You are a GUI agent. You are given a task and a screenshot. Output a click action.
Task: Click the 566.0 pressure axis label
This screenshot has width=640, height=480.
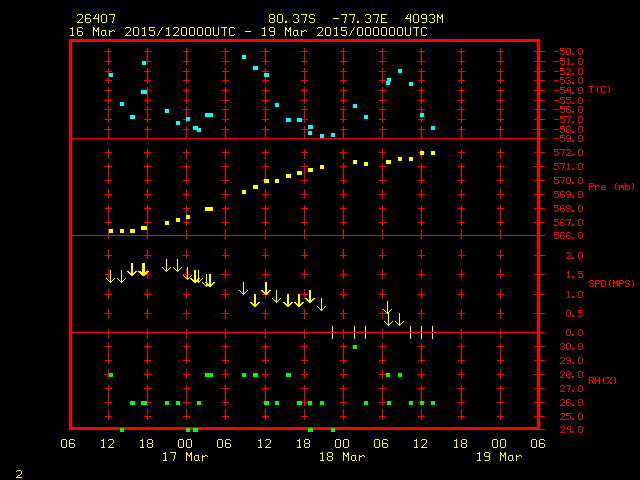click(x=569, y=236)
